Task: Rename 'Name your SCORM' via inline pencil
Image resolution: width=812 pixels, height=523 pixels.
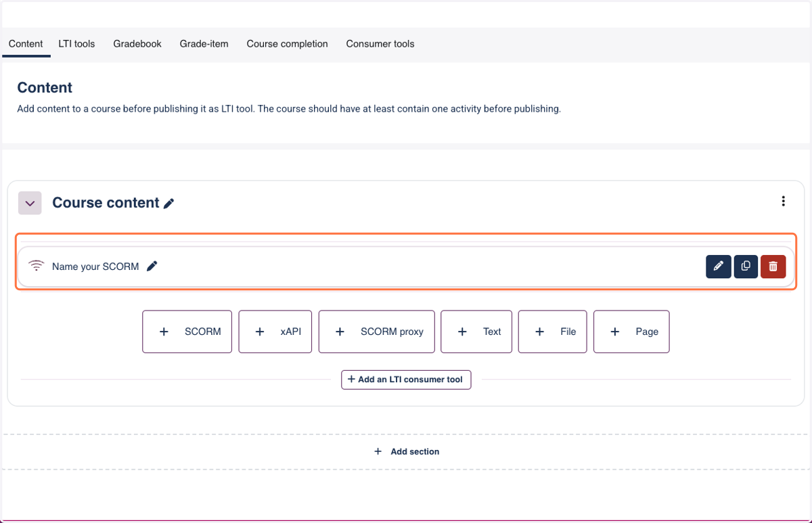Action: pyautogui.click(x=152, y=266)
